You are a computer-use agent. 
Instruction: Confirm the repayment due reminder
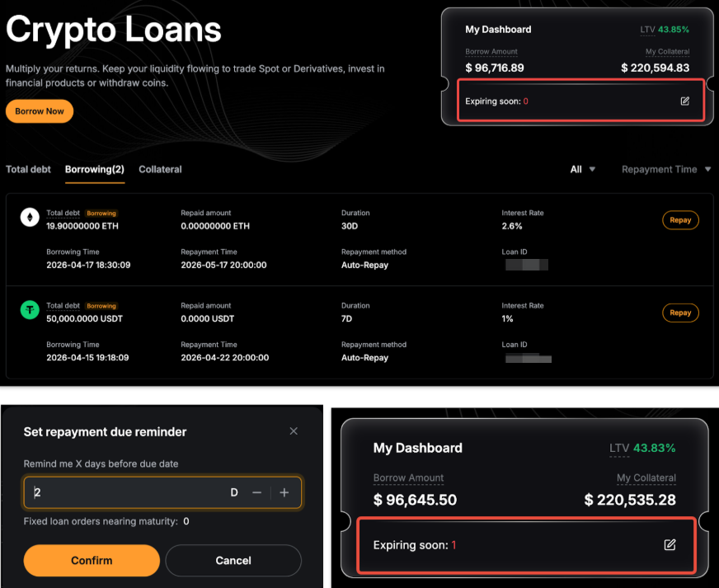[92, 560]
